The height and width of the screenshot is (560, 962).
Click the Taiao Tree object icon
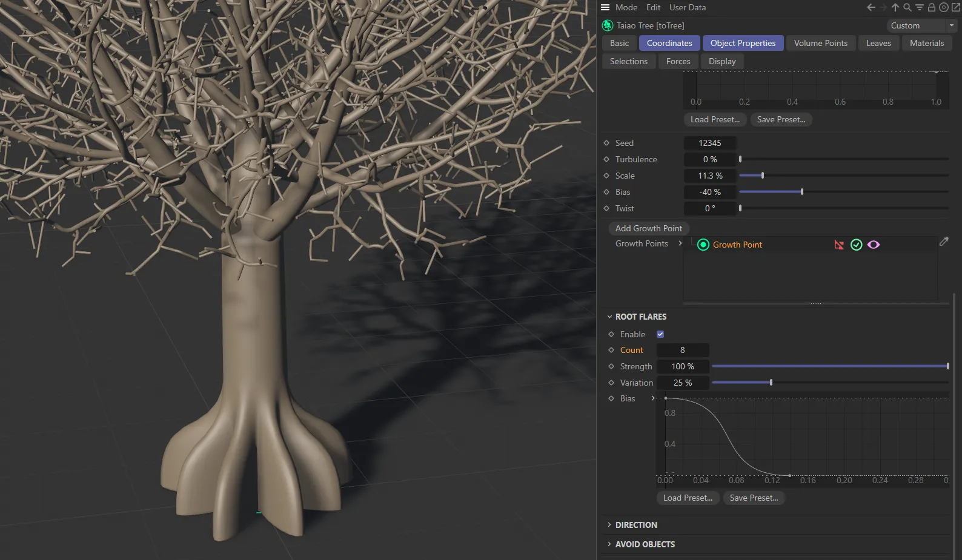608,25
